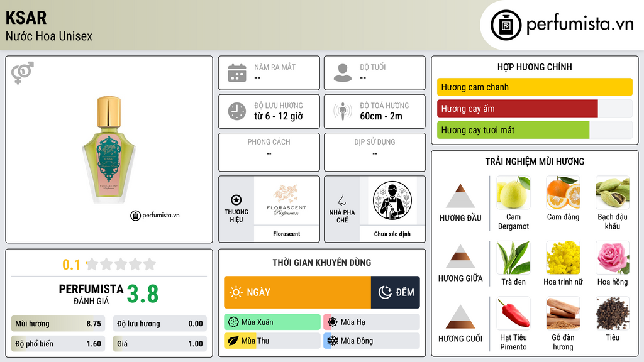Click the Trải nghiệm mùi hương heading
Screen dimensions: 644x362
click(x=535, y=162)
